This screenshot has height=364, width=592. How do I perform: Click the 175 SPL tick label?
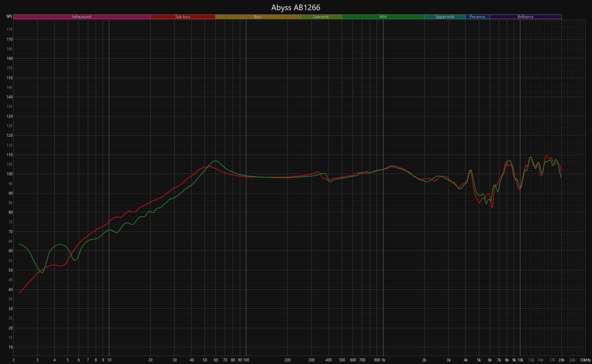tap(10, 30)
